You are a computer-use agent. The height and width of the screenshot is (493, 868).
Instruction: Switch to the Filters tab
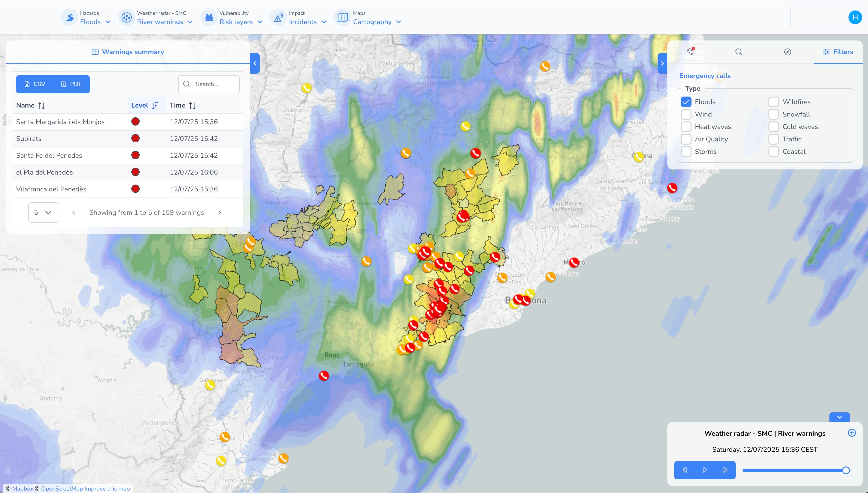click(x=838, y=52)
